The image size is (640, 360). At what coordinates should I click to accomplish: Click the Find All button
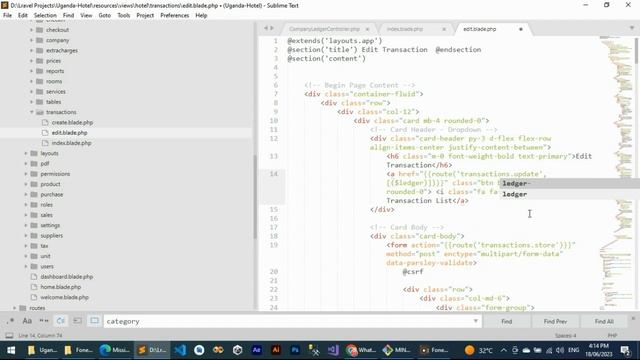(604, 322)
